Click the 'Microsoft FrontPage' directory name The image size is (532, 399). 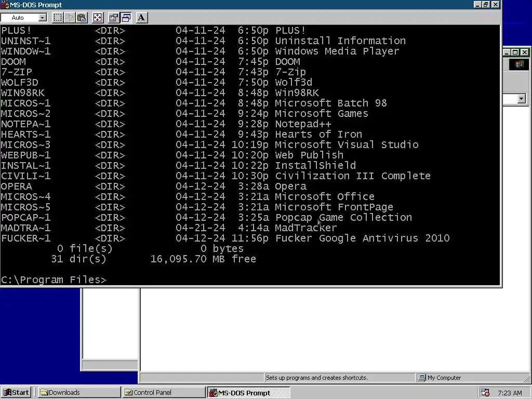pyautogui.click(x=334, y=207)
